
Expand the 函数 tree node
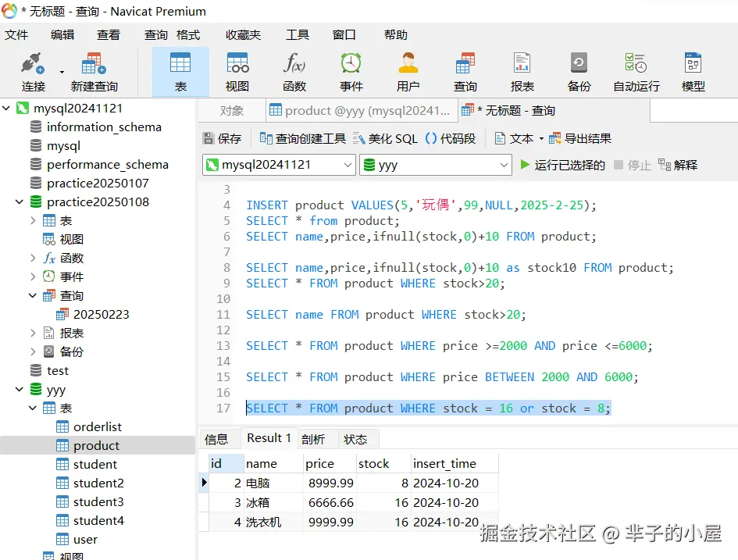[x=33, y=258]
